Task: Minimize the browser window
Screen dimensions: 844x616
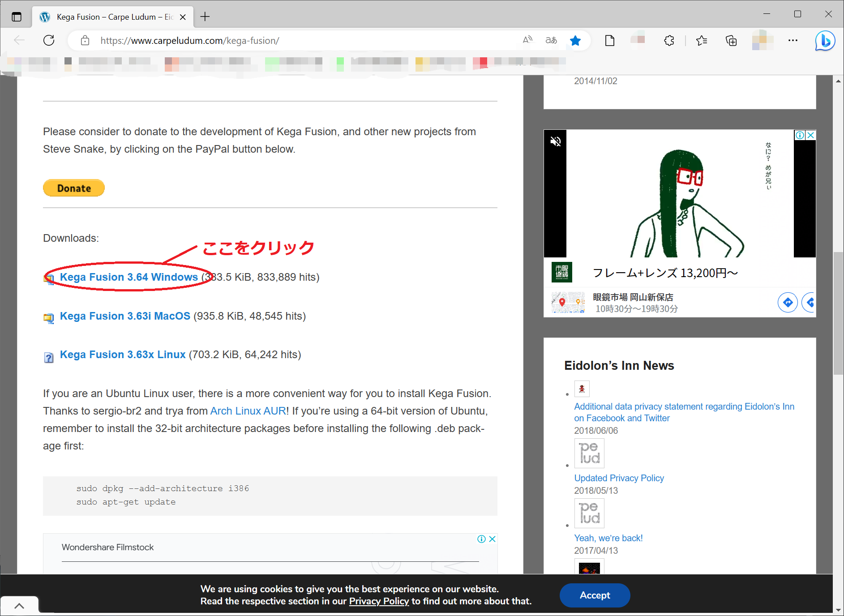Action: click(767, 14)
